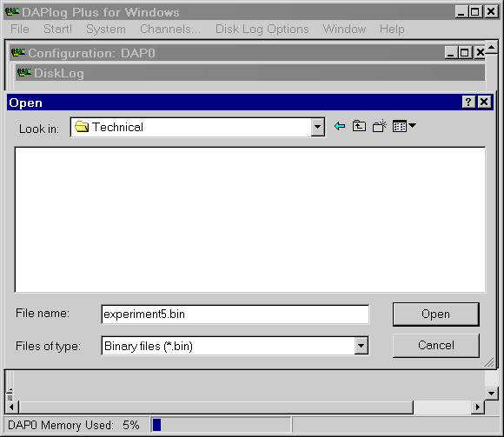Go back to last folder visited
Viewport: 504px width, 437px height.
(340, 126)
